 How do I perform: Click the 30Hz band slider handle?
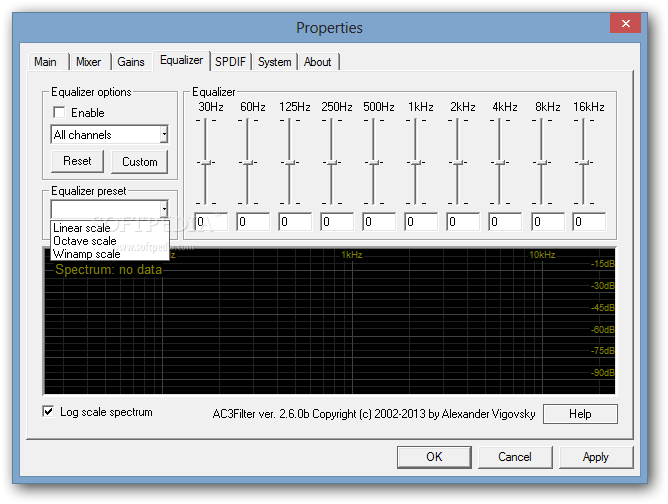point(206,162)
